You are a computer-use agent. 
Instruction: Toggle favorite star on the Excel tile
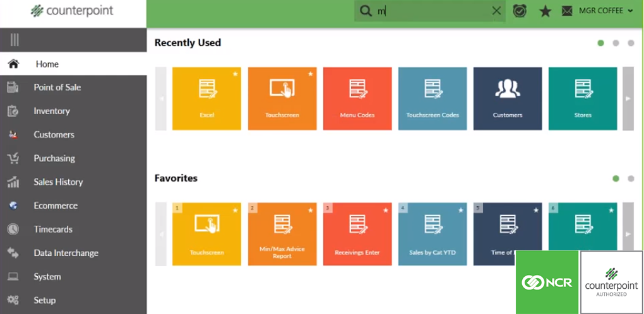(236, 74)
